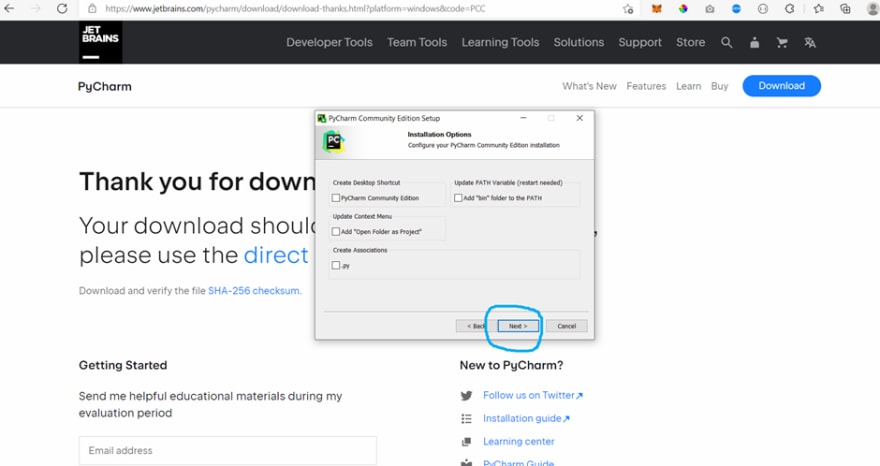Add page to favorites star icon
Image resolution: width=880 pixels, height=466 pixels.
628,9
